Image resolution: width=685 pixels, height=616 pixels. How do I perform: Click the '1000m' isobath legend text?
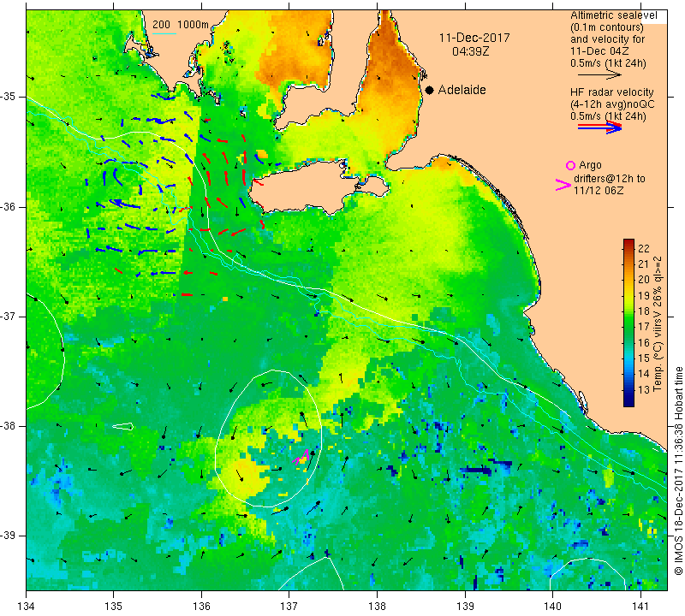pos(194,25)
